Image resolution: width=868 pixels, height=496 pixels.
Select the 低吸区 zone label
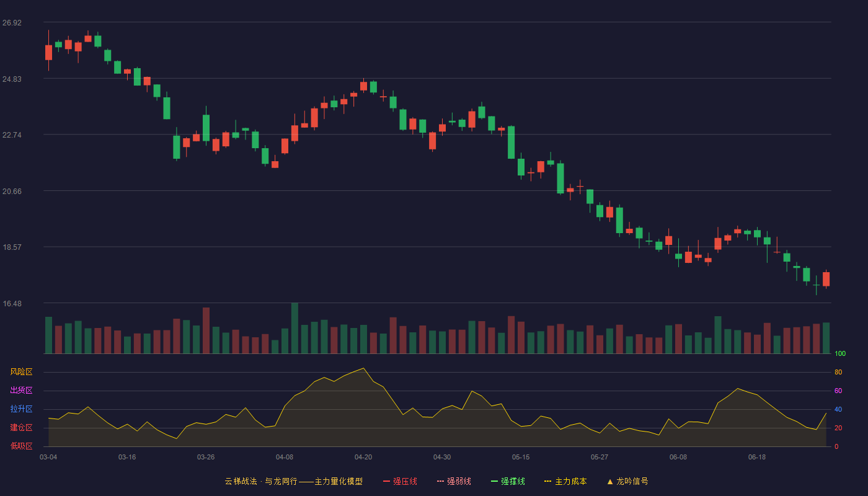point(22,446)
